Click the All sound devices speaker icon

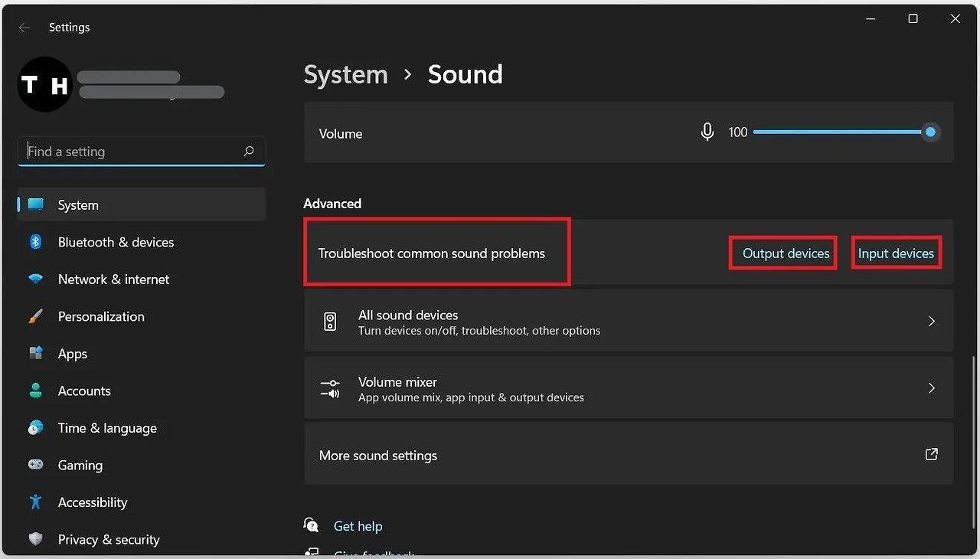330,322
